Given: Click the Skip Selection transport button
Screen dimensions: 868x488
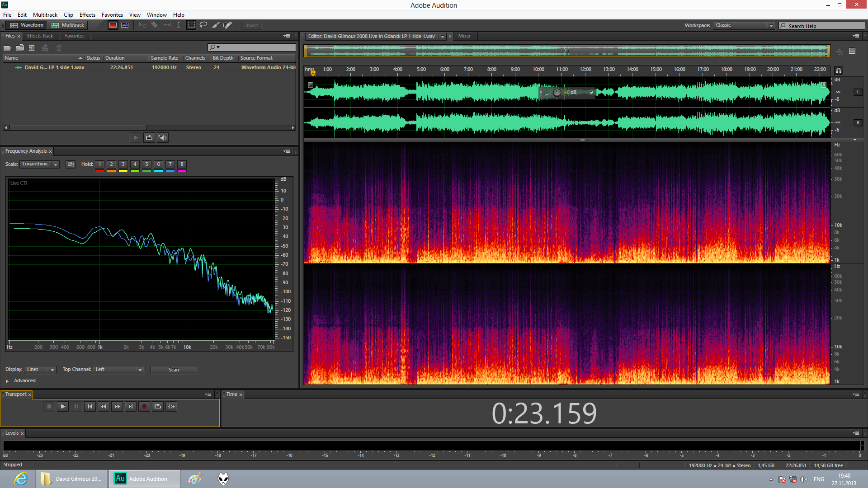Looking at the screenshot, I should pos(171,407).
